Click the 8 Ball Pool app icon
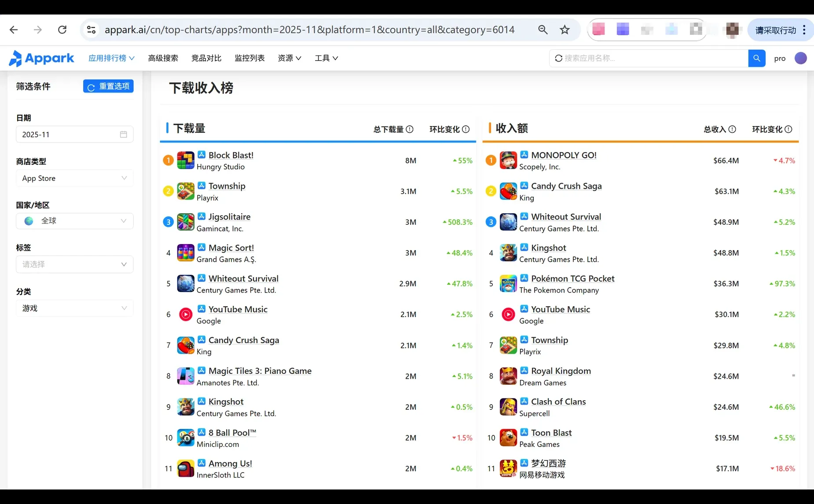The width and height of the screenshot is (814, 504). 186,438
